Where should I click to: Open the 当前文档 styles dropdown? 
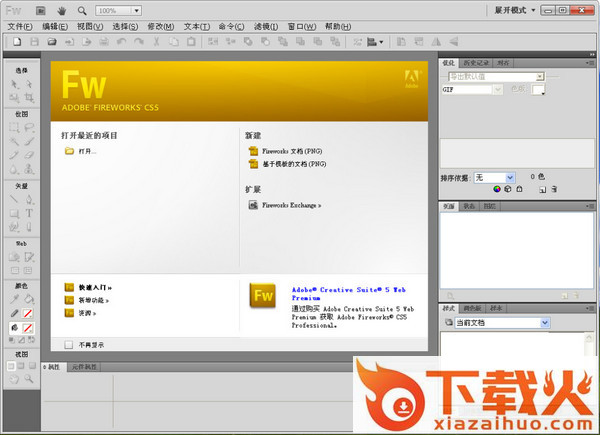(x=502, y=323)
